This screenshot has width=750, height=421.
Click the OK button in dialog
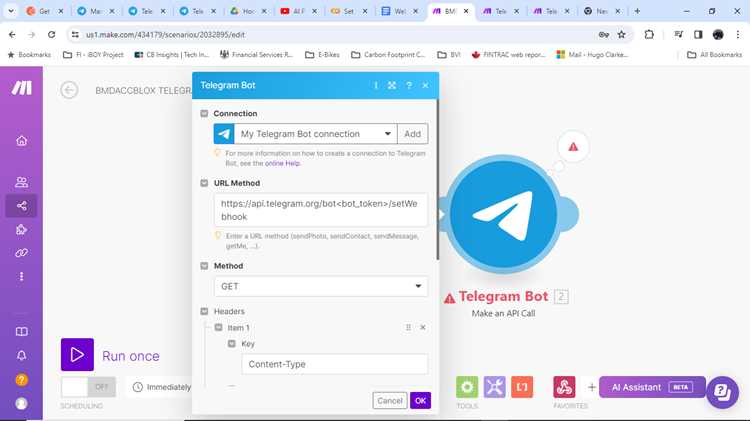420,400
